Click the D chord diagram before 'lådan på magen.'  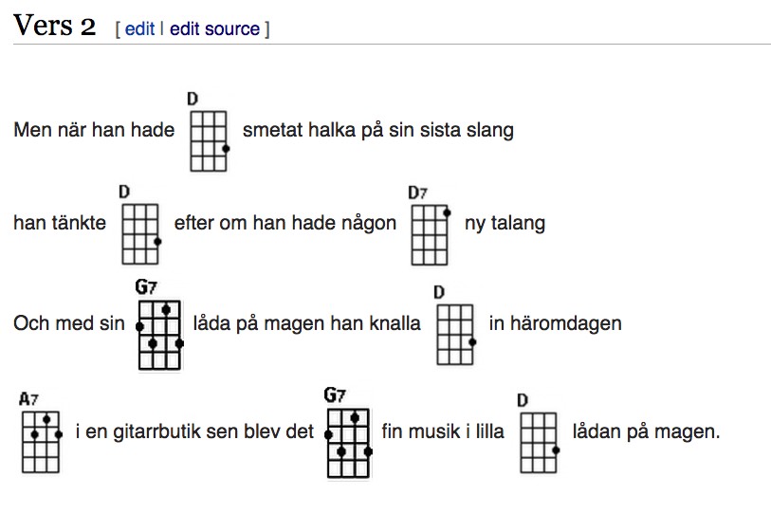coord(539,433)
